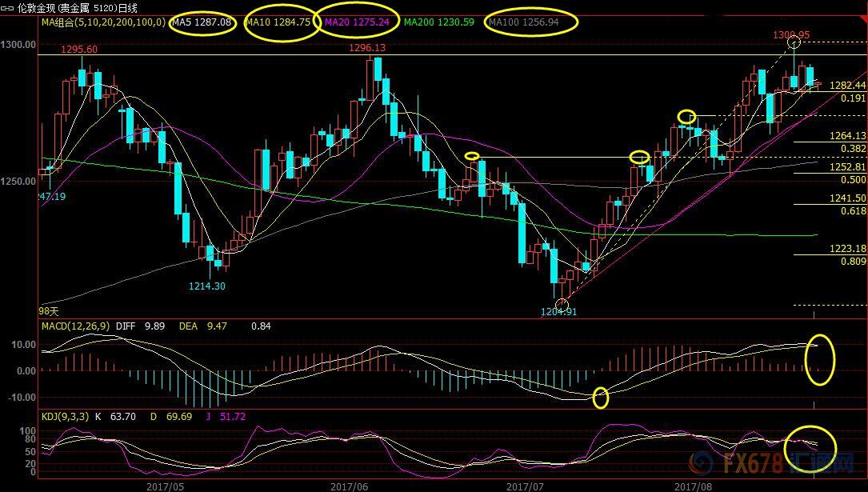
Task: Select the circle marker at the 1204.91 low
Action: click(562, 304)
